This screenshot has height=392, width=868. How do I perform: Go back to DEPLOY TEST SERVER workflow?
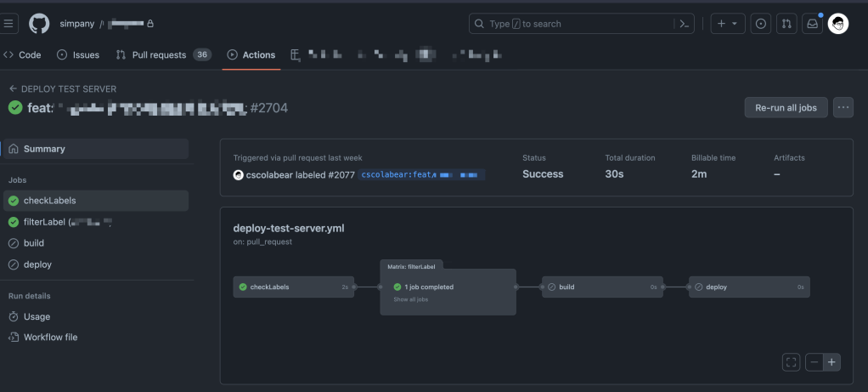tap(63, 88)
